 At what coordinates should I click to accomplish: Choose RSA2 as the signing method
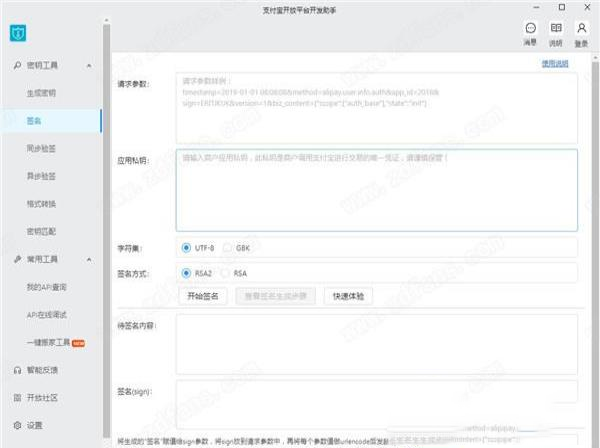[x=186, y=273]
